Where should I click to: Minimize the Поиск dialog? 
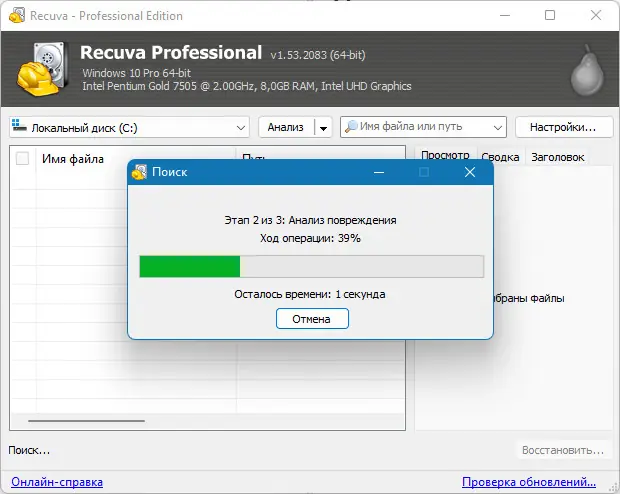tap(379, 172)
